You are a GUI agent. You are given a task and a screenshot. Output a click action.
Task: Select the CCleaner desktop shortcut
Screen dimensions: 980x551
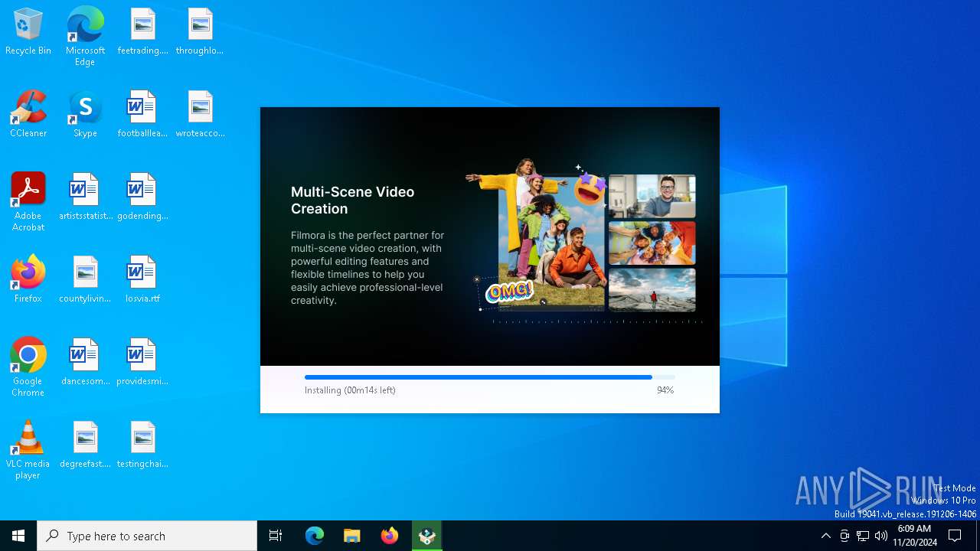[x=28, y=114]
